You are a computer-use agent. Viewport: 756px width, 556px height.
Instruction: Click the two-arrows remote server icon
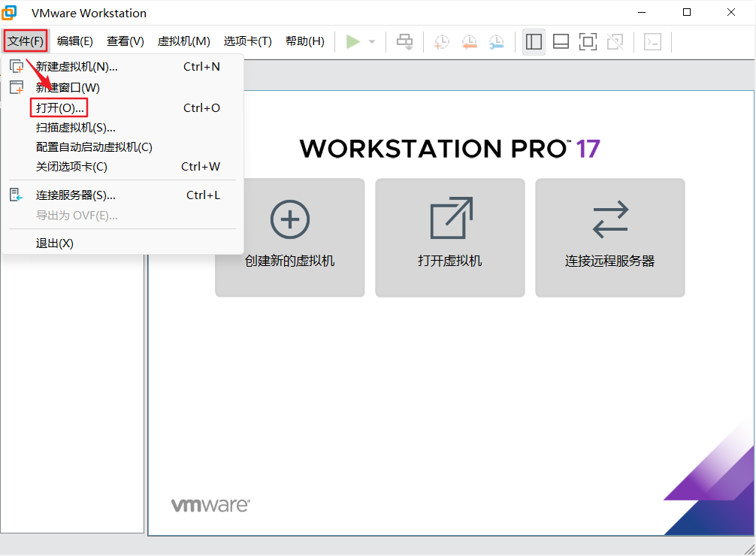pos(610,219)
